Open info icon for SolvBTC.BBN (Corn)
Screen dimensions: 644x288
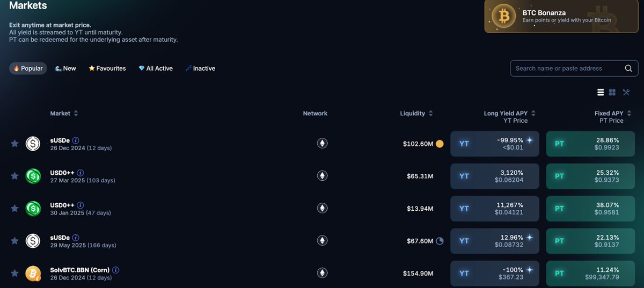(x=115, y=270)
